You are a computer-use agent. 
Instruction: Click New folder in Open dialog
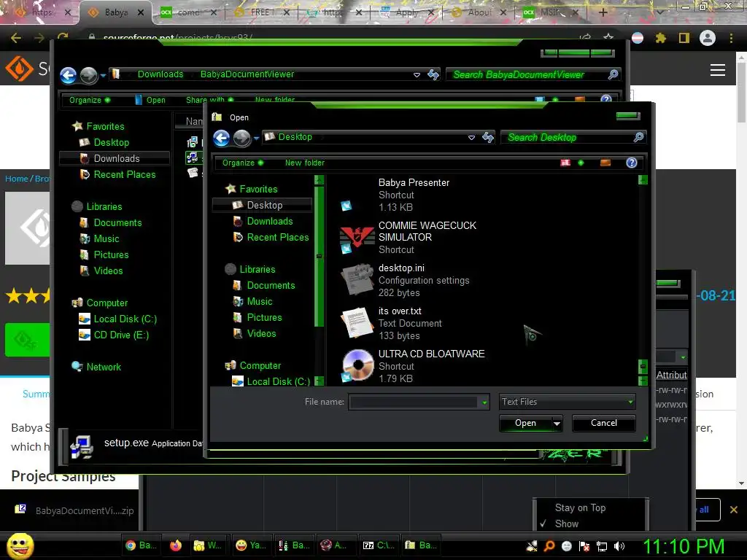pos(304,163)
